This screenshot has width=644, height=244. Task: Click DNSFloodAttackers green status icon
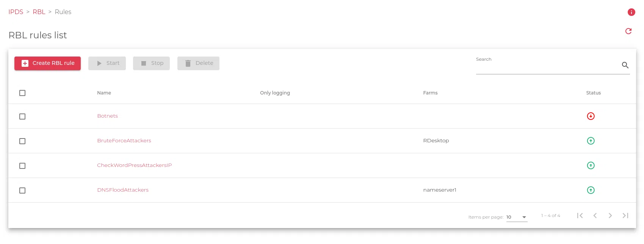click(591, 190)
